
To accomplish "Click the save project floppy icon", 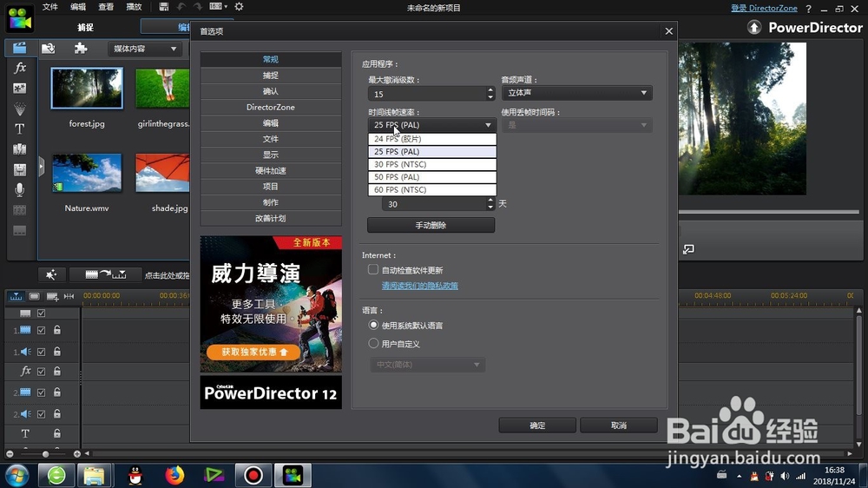I will [x=163, y=7].
